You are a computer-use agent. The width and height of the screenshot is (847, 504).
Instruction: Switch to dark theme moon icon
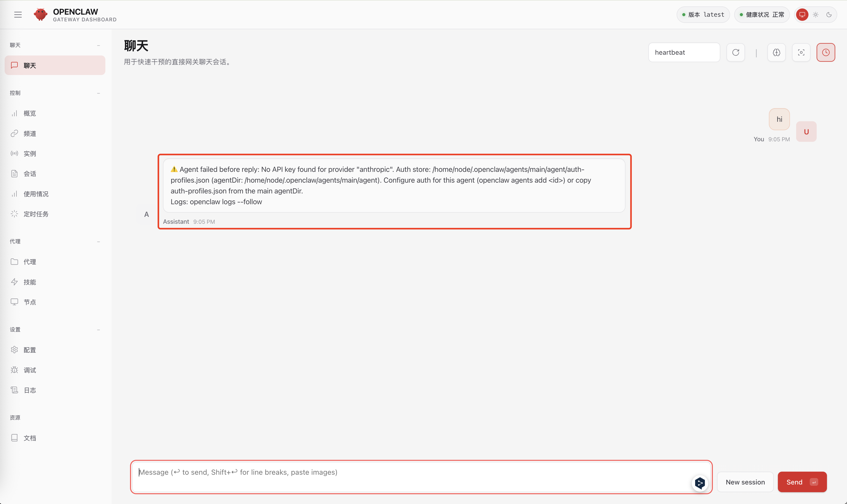(x=829, y=15)
